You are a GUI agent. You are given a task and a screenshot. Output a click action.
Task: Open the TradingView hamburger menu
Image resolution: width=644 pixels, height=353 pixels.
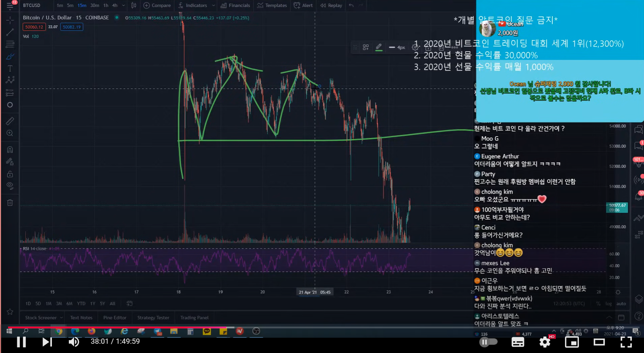coord(10,5)
